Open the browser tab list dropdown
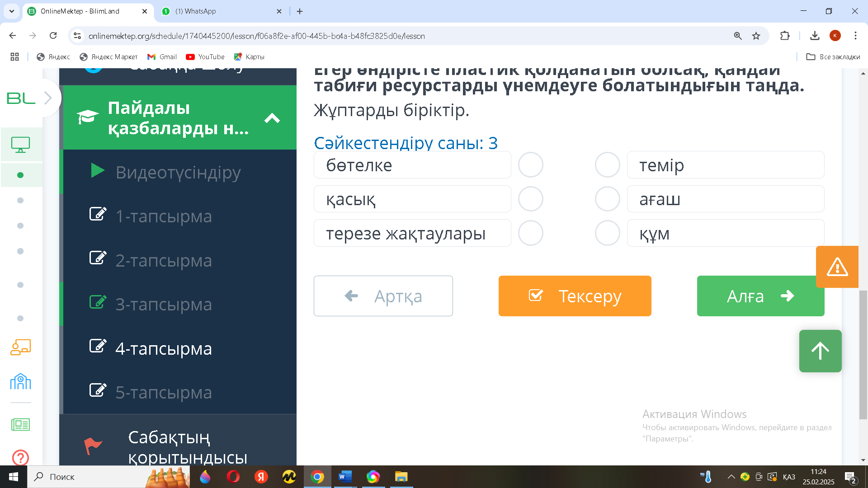 [x=12, y=11]
